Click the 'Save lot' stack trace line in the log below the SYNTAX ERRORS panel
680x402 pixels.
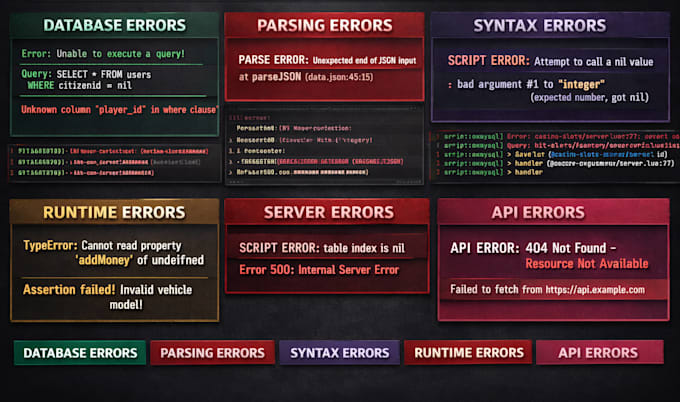[x=556, y=154]
